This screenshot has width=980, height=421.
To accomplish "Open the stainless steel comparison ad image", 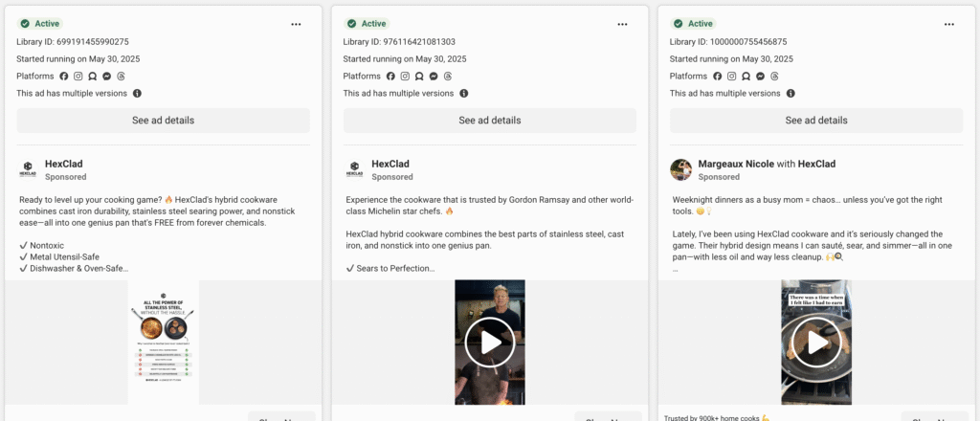I will [163, 343].
